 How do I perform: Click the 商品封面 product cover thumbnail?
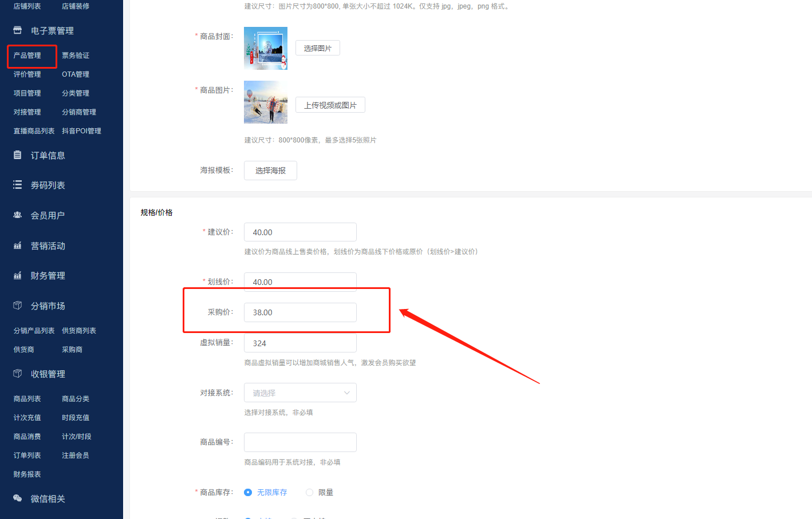pyautogui.click(x=266, y=48)
